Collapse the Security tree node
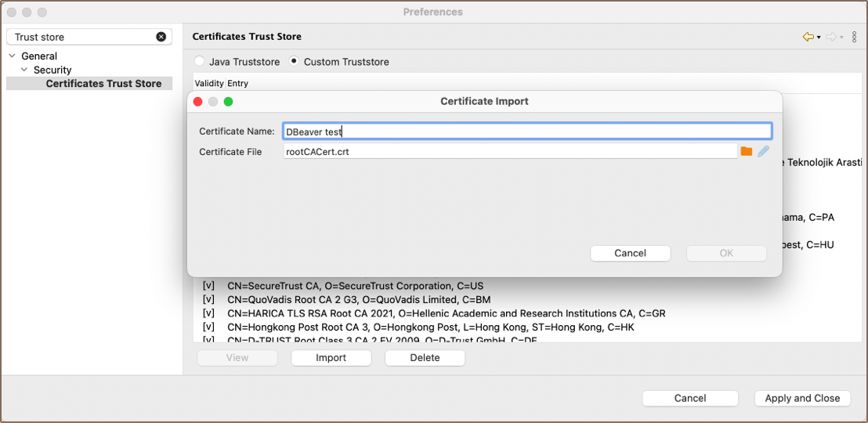This screenshot has width=868, height=423. click(25, 70)
